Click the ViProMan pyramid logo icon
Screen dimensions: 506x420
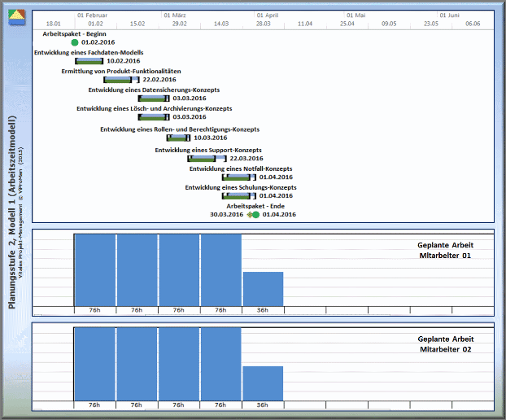pyautogui.click(x=16, y=17)
